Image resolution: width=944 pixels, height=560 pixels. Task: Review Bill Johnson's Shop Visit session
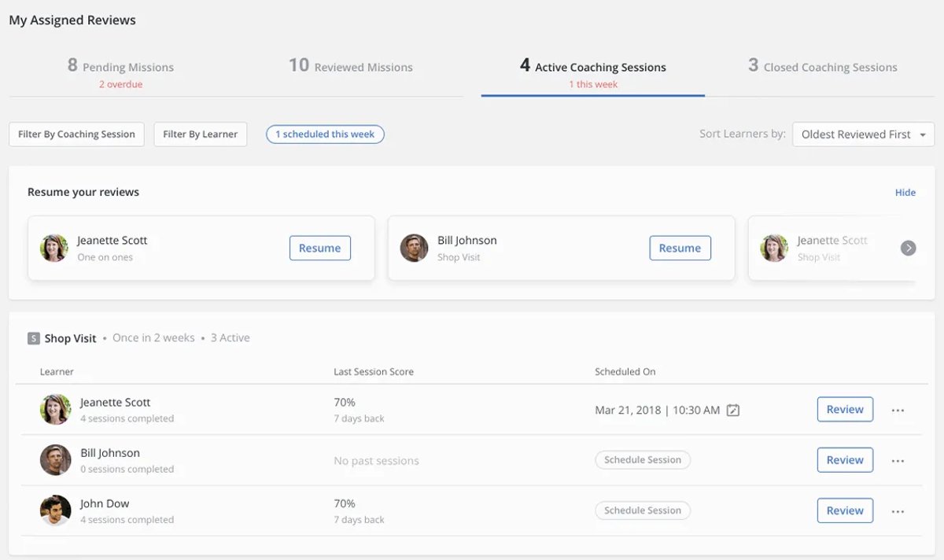click(x=845, y=460)
